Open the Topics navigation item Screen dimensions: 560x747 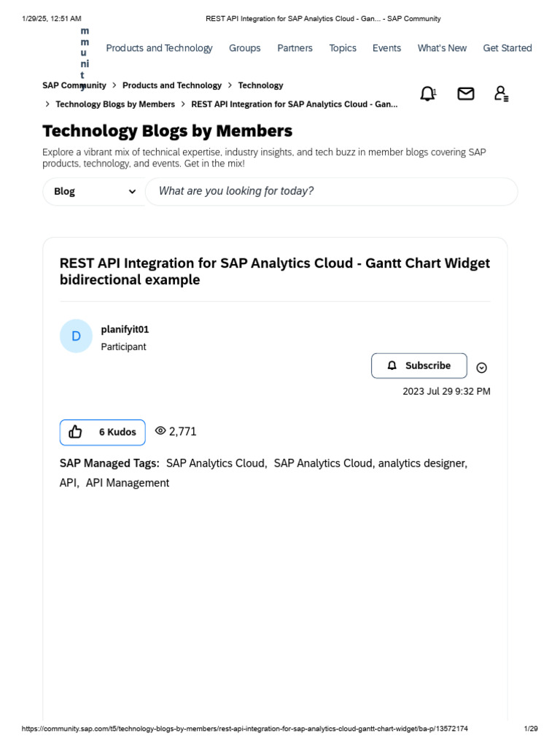click(343, 48)
